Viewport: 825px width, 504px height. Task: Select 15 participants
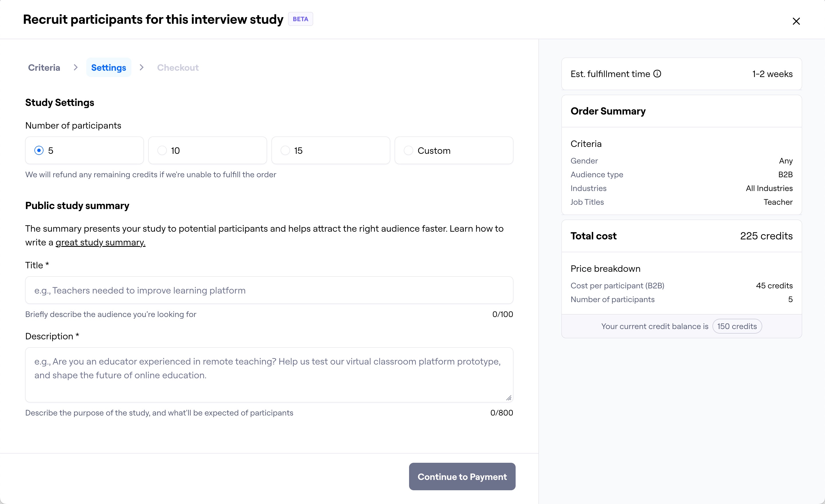[x=285, y=150]
